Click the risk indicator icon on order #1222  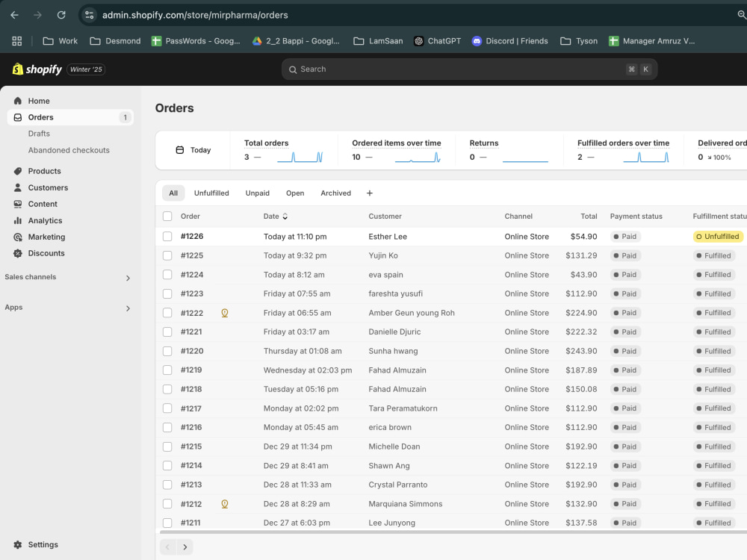coord(225,313)
